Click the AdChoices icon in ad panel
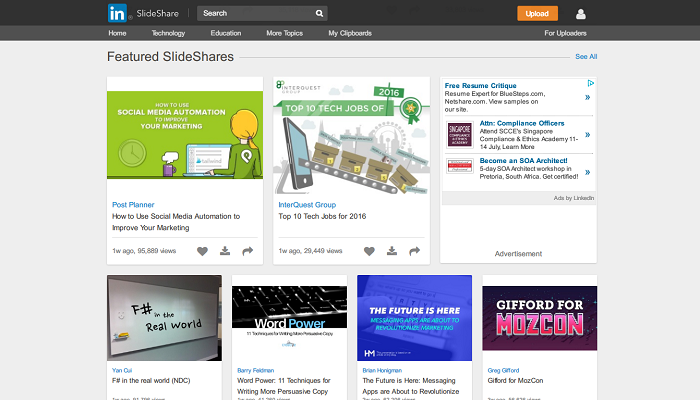Viewport: 700px width, 400px height. click(x=591, y=83)
